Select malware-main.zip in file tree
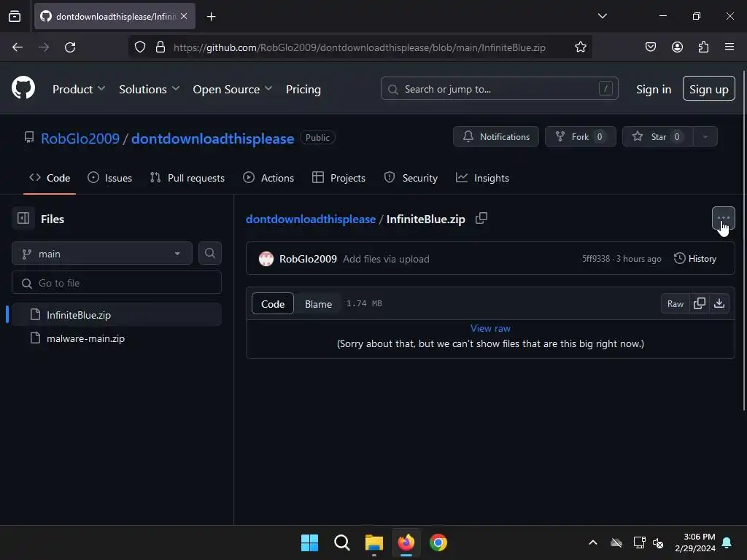 click(x=117, y=338)
